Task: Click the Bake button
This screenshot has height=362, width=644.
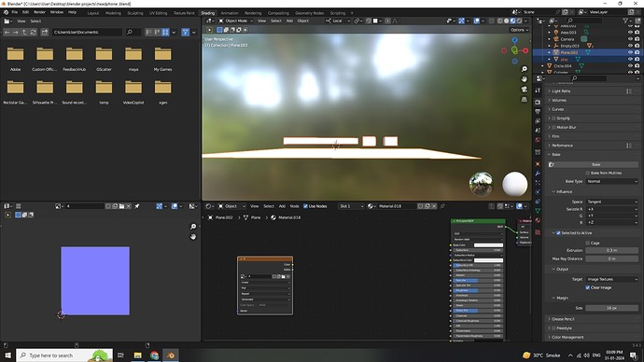Action: coord(595,164)
